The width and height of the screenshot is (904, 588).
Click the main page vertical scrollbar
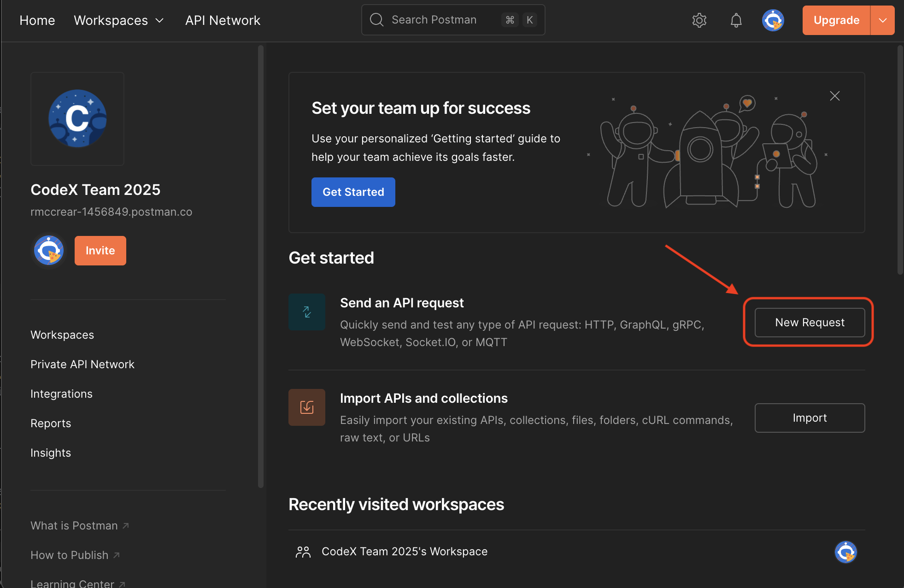[900, 160]
